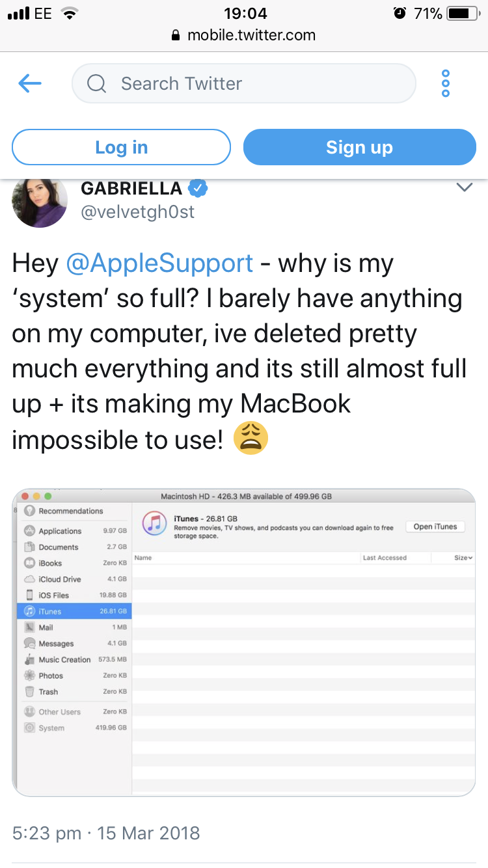Tap the search magnifier icon

96,83
